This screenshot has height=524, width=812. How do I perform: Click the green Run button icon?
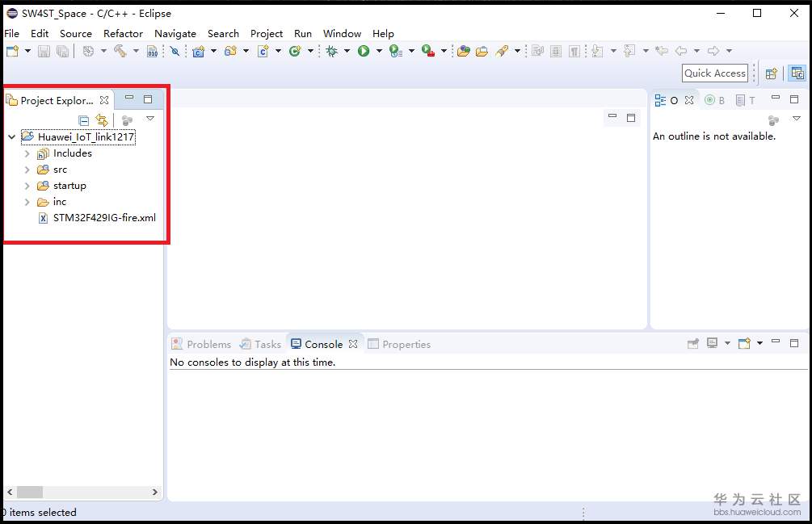point(364,51)
